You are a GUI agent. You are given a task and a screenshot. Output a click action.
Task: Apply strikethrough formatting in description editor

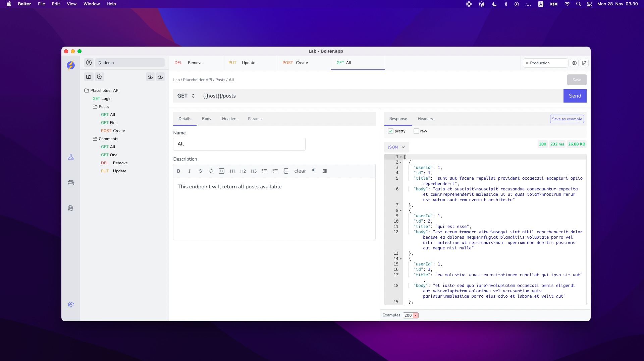(x=200, y=171)
